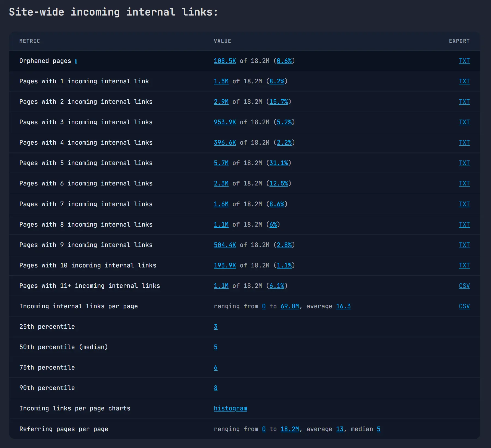This screenshot has height=448, width=491.
Task: Click the 953.9K value for 3-link pages
Action: pyautogui.click(x=225, y=122)
